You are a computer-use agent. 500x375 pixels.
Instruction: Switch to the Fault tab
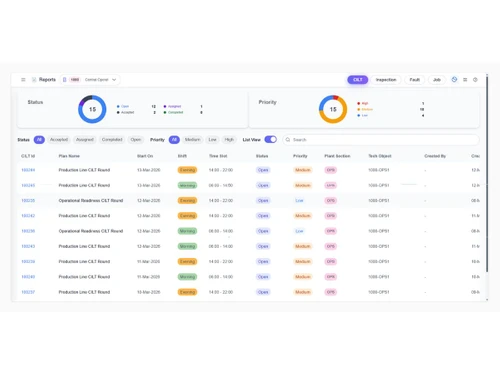pos(414,80)
